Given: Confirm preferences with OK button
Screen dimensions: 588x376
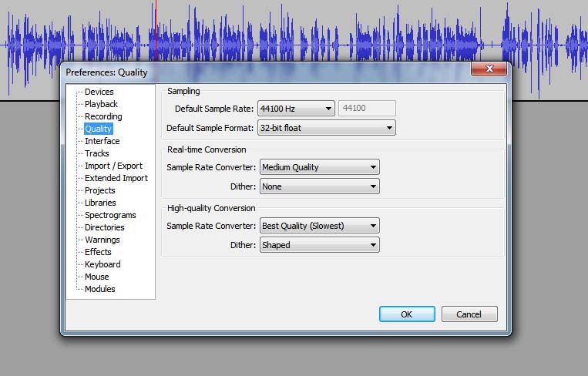Looking at the screenshot, I should pyautogui.click(x=407, y=314).
